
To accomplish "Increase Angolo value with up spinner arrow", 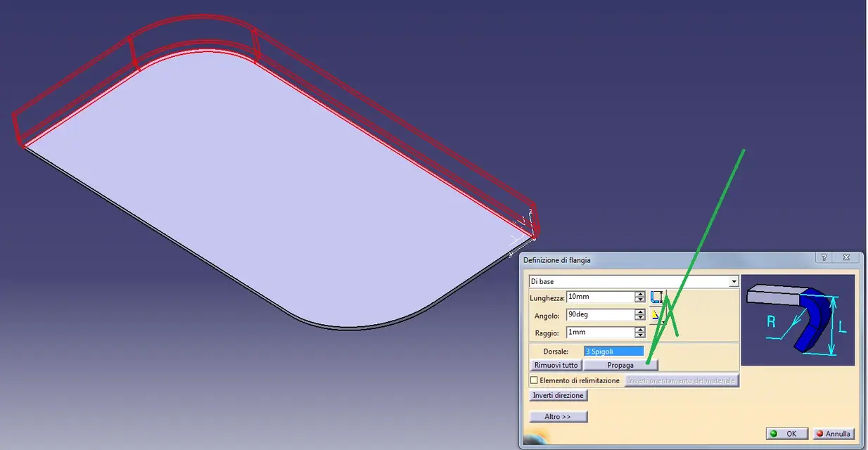I will pos(639,311).
